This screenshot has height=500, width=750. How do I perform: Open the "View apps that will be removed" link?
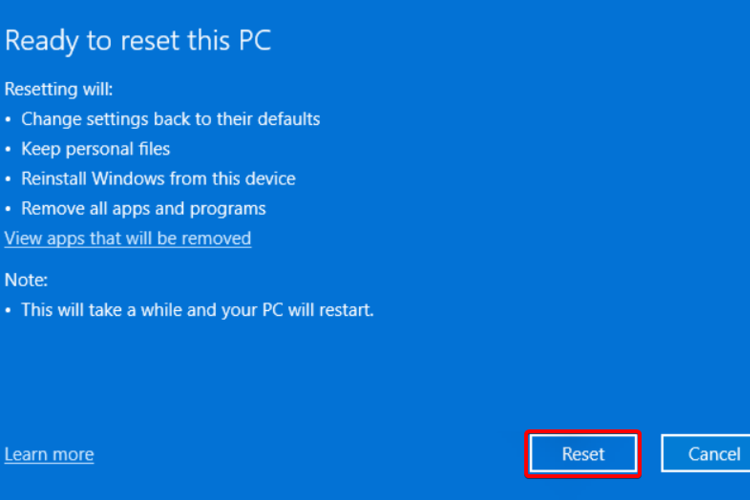(x=128, y=238)
